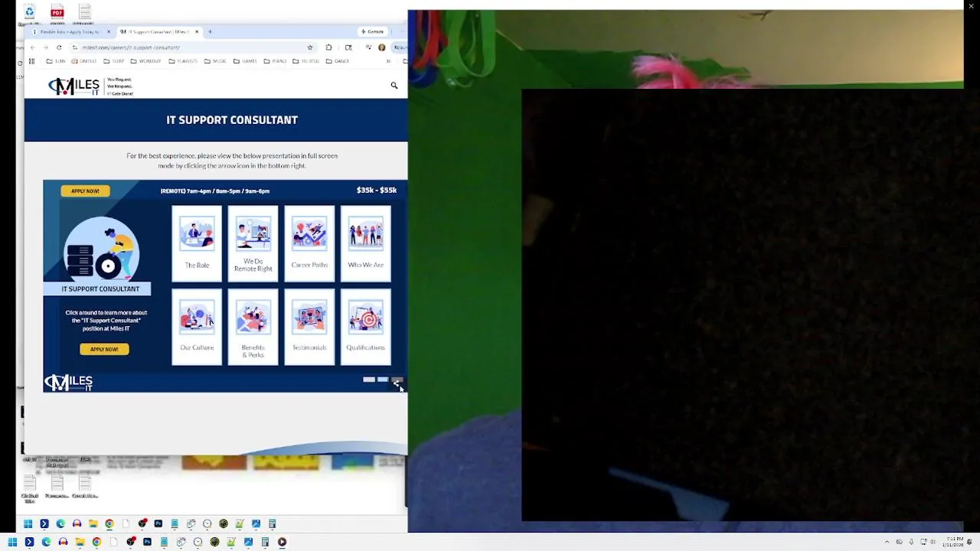980x551 pixels.
Task: Open Google Chrome from the taskbar
Action: point(96,542)
